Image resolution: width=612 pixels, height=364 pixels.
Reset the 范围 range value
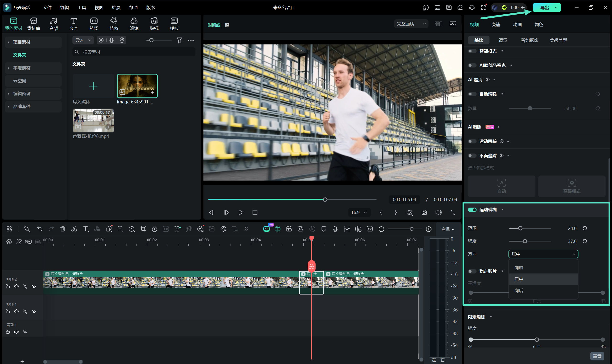(x=585, y=228)
